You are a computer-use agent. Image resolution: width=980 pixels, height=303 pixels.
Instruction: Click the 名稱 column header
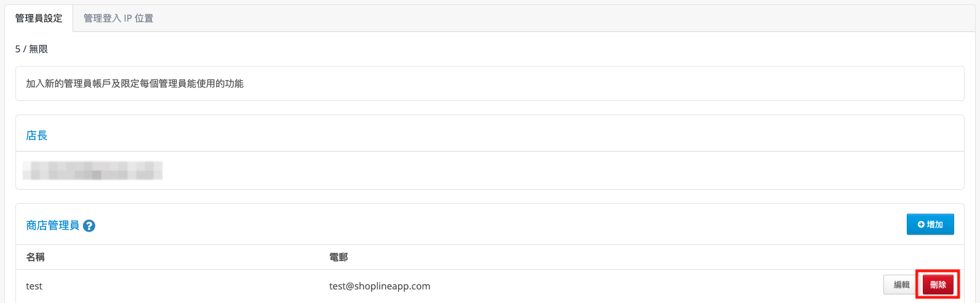coord(35,257)
